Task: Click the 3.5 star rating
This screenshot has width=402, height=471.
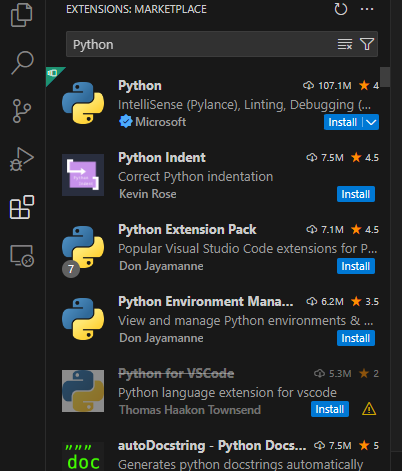Action: [x=365, y=301]
